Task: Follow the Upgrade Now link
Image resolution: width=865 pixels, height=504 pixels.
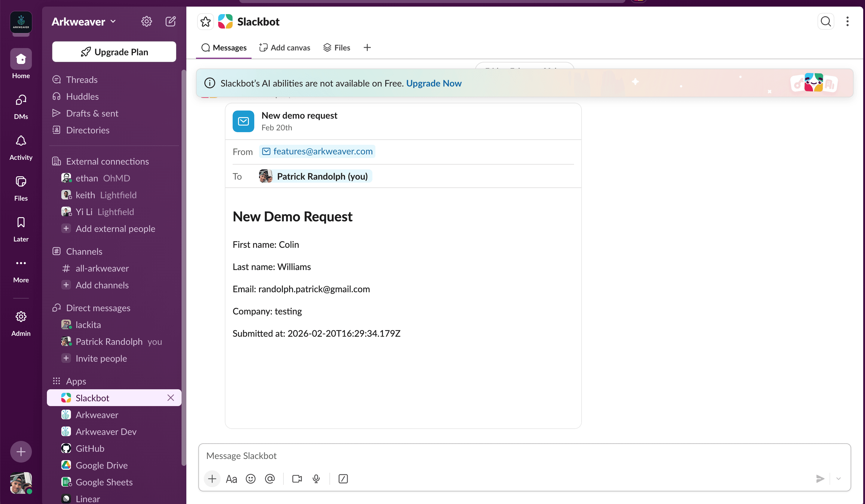Action: point(433,83)
